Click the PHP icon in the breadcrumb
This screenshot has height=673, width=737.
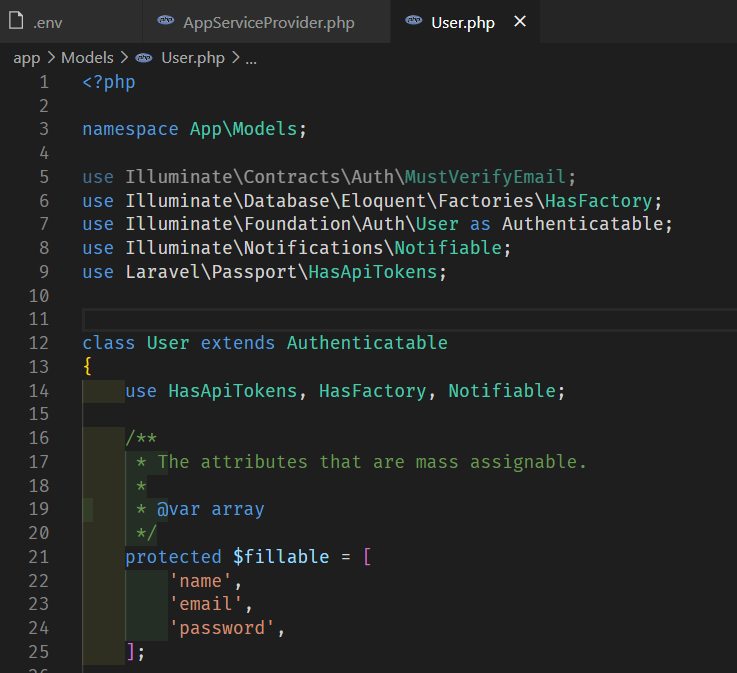144,58
